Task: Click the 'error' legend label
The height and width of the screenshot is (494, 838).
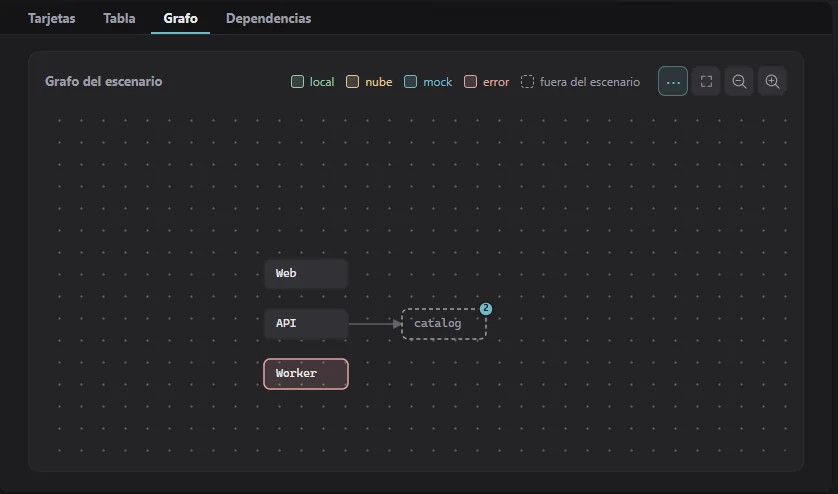Action: [x=496, y=82]
